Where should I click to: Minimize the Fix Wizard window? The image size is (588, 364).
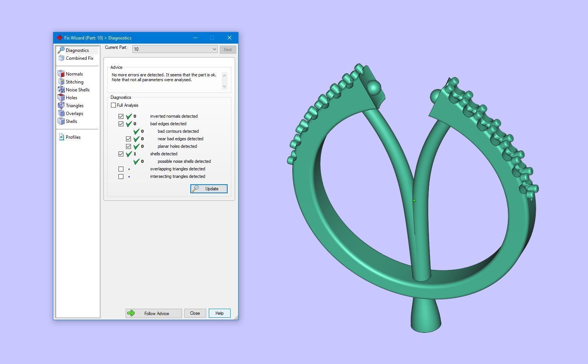195,38
